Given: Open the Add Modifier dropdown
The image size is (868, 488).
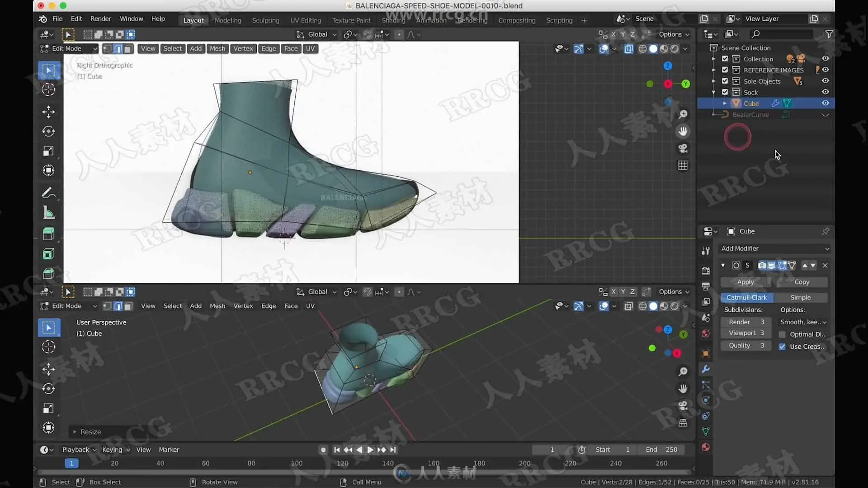Looking at the screenshot, I should pyautogui.click(x=774, y=249).
